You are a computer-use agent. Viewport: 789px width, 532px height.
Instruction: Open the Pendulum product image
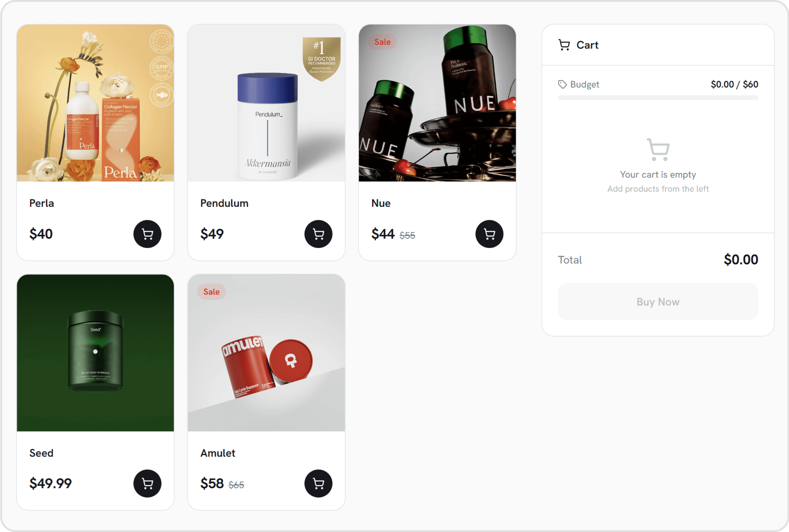pyautogui.click(x=266, y=103)
